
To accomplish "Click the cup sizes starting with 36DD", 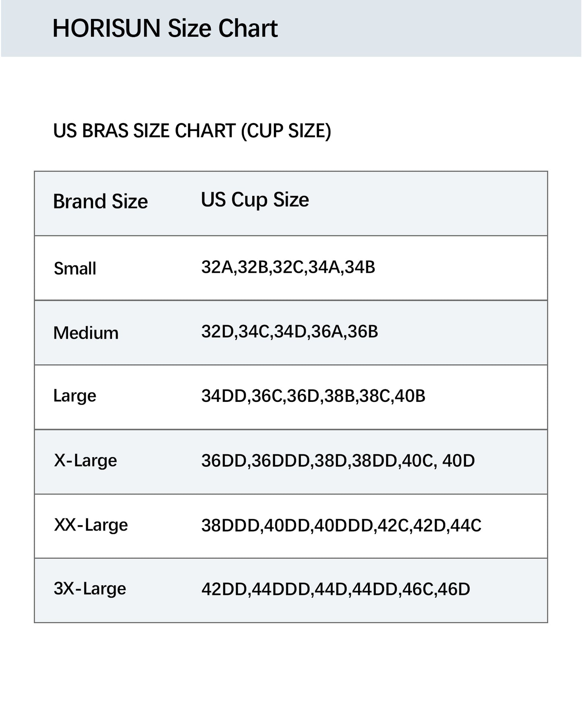I will pyautogui.click(x=338, y=460).
